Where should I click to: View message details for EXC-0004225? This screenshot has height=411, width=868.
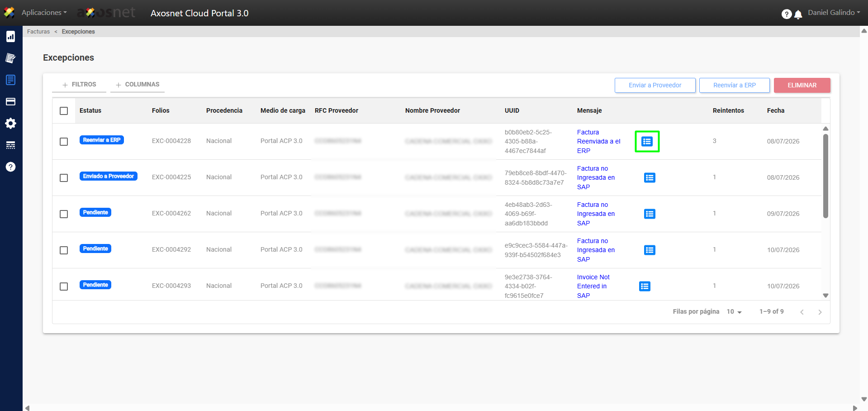click(x=650, y=178)
